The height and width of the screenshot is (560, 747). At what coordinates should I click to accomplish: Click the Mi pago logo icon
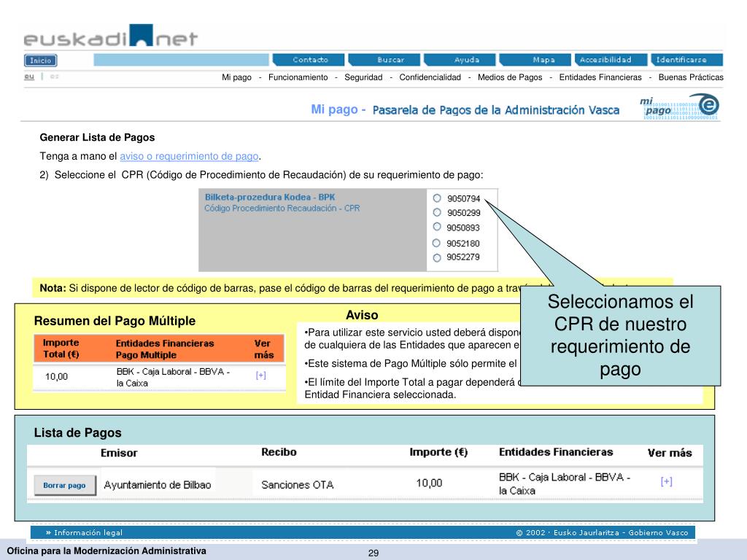point(679,106)
